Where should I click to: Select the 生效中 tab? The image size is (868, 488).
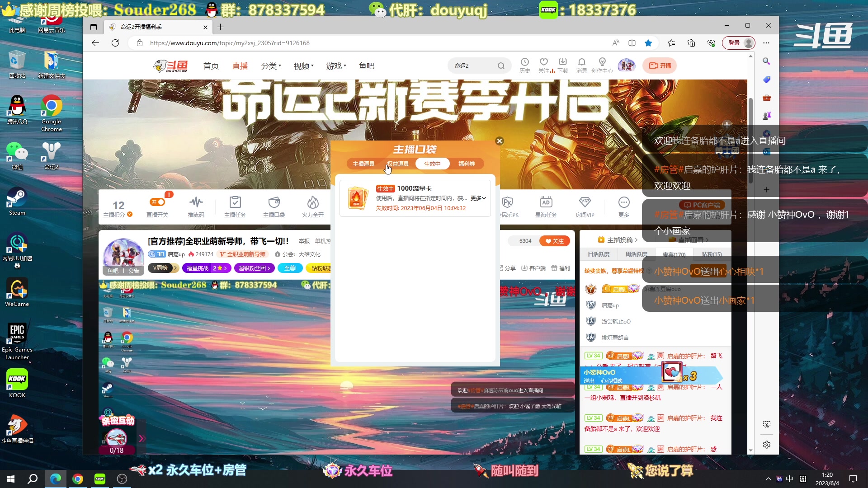pyautogui.click(x=432, y=164)
